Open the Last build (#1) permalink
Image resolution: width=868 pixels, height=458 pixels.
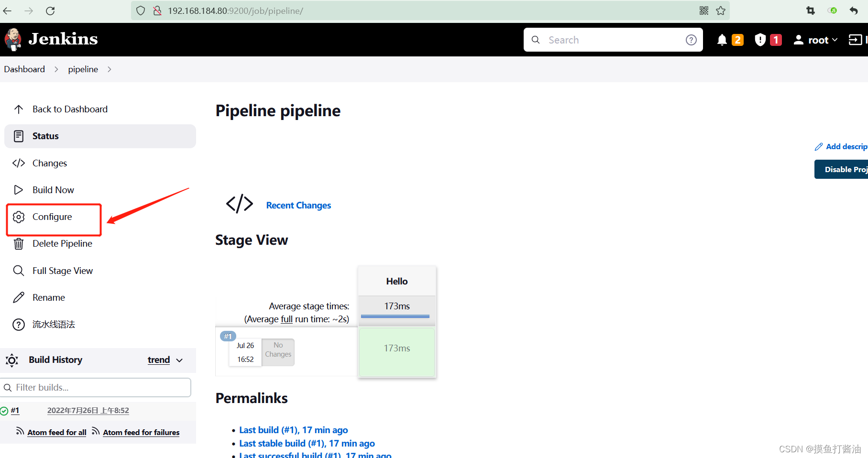(x=294, y=430)
